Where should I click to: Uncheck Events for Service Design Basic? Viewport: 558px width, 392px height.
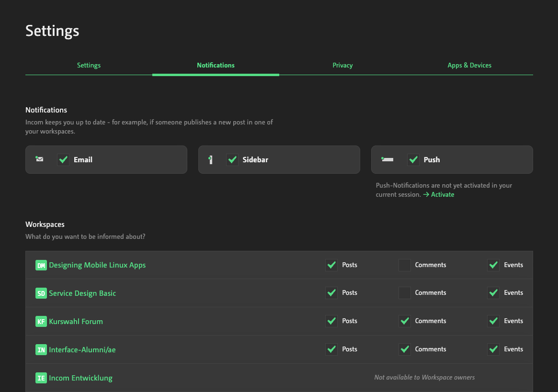click(x=493, y=293)
